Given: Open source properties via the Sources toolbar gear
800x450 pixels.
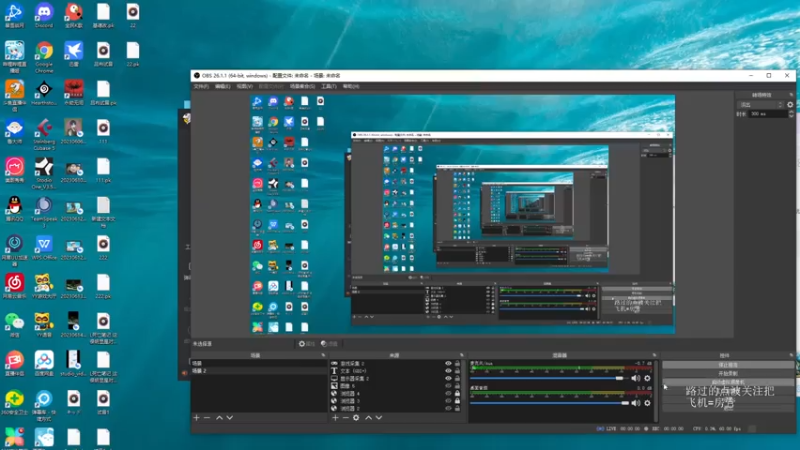Looking at the screenshot, I should click(356, 417).
